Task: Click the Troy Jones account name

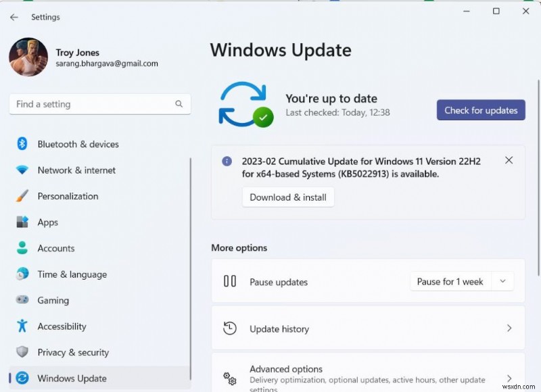Action: pyautogui.click(x=78, y=53)
